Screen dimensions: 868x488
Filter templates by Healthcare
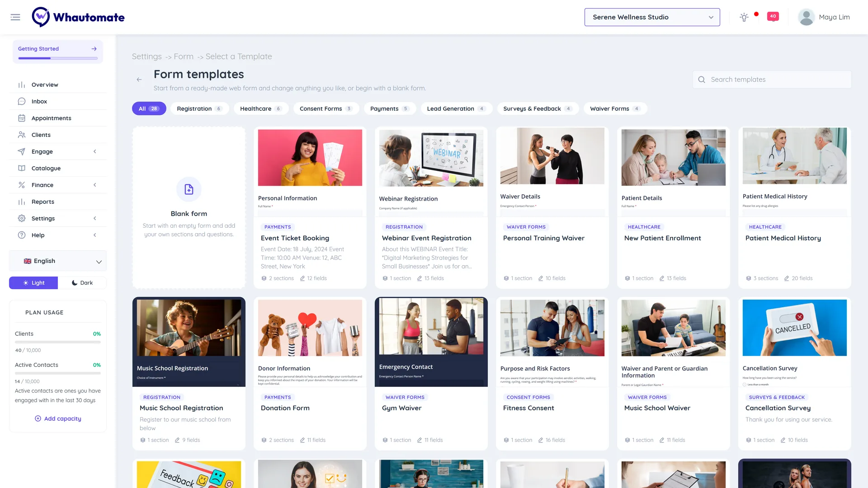pos(261,108)
